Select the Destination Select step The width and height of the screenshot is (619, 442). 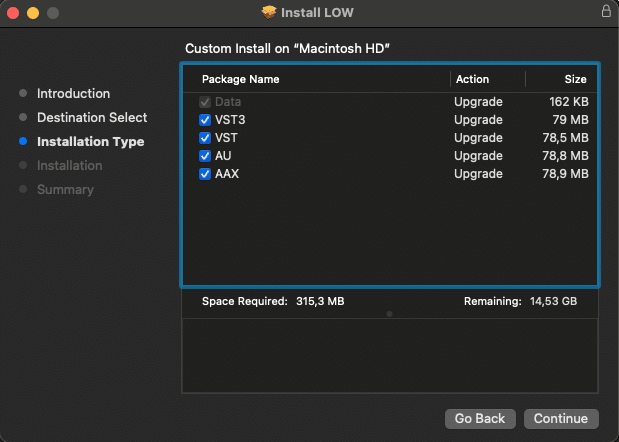[92, 117]
